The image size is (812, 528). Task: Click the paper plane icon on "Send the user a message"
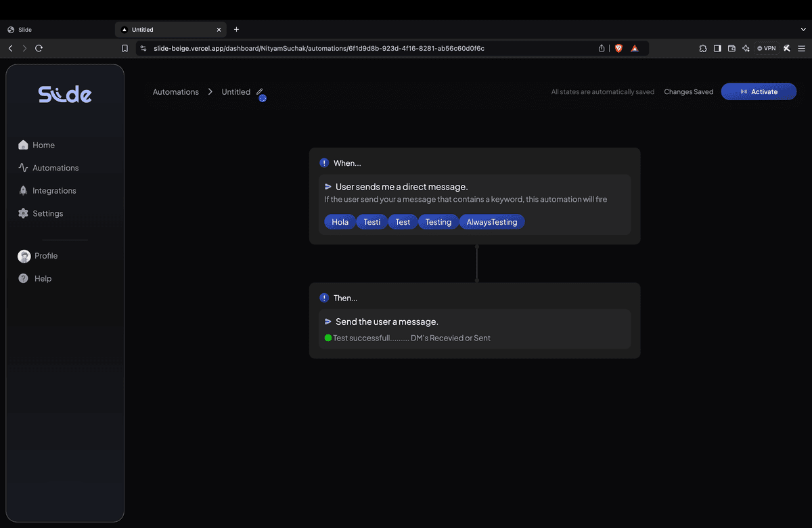click(327, 322)
